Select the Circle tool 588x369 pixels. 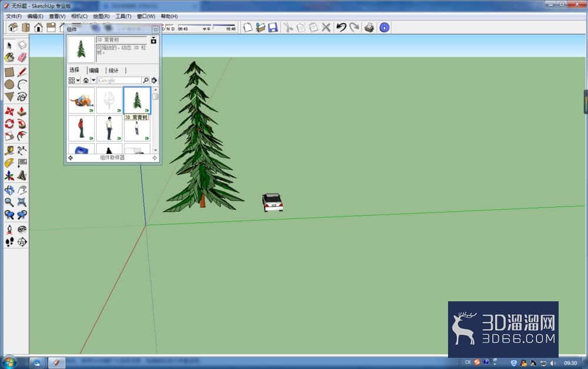point(9,85)
